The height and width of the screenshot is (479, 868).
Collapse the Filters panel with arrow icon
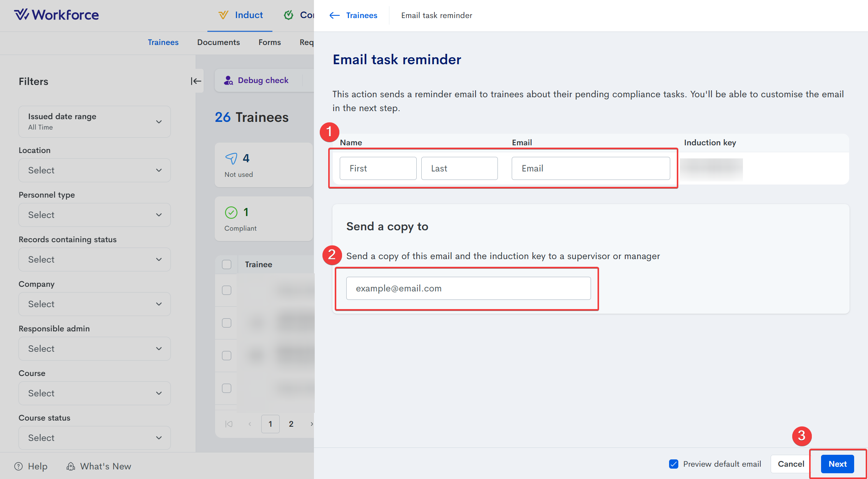pyautogui.click(x=196, y=81)
